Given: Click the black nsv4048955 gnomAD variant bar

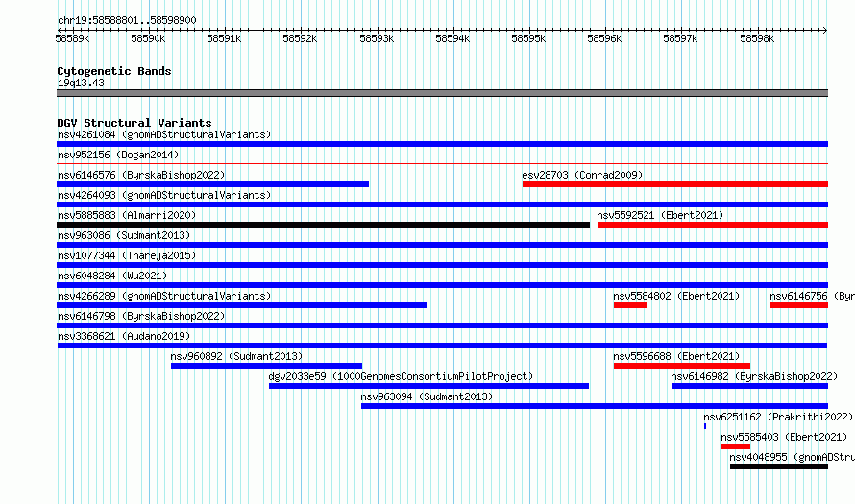Looking at the screenshot, I should coord(779,467).
